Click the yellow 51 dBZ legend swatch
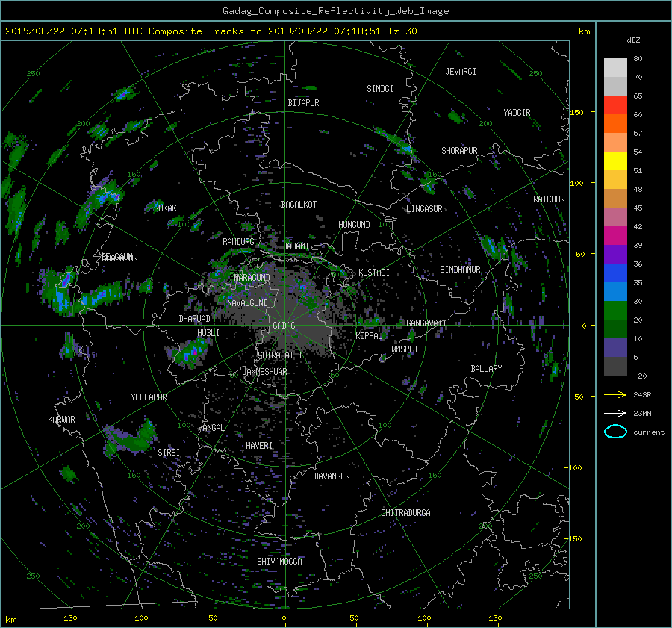 click(615, 161)
